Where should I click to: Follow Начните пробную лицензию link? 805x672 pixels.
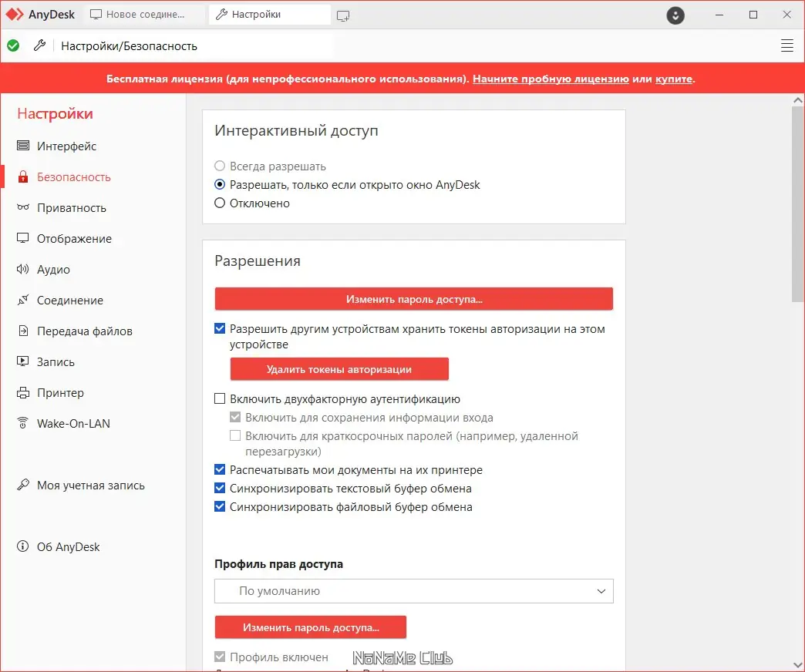pos(551,79)
